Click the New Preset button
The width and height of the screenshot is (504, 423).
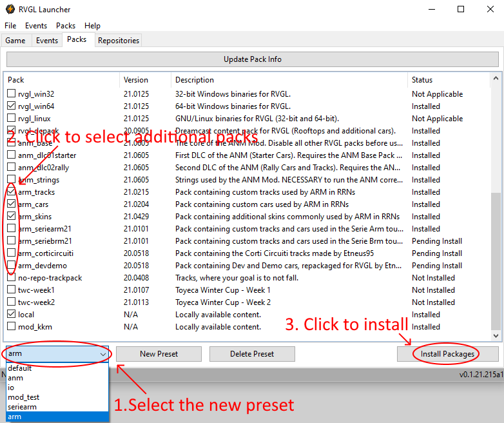click(159, 354)
